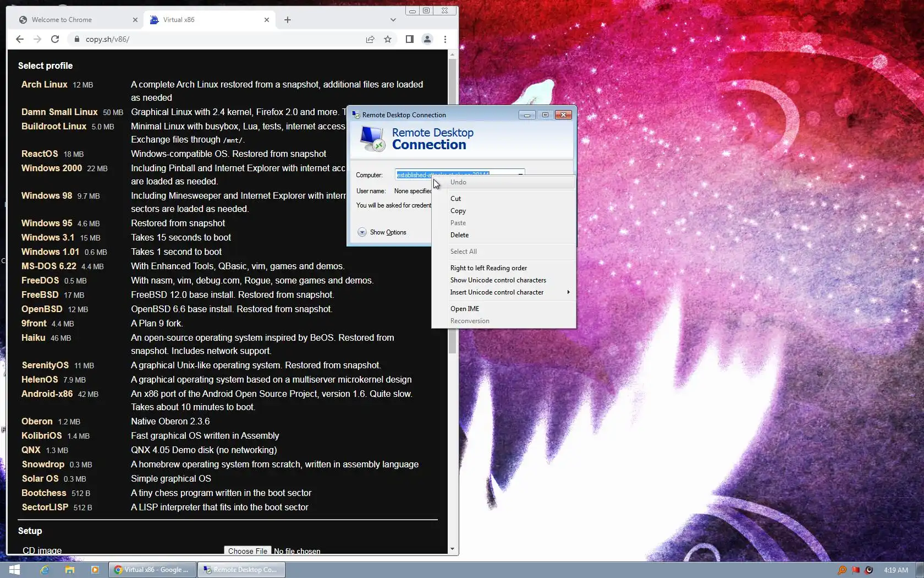Switch to Remote Desktop Connection taskbar button
This screenshot has width=924, height=578.
[x=241, y=570]
